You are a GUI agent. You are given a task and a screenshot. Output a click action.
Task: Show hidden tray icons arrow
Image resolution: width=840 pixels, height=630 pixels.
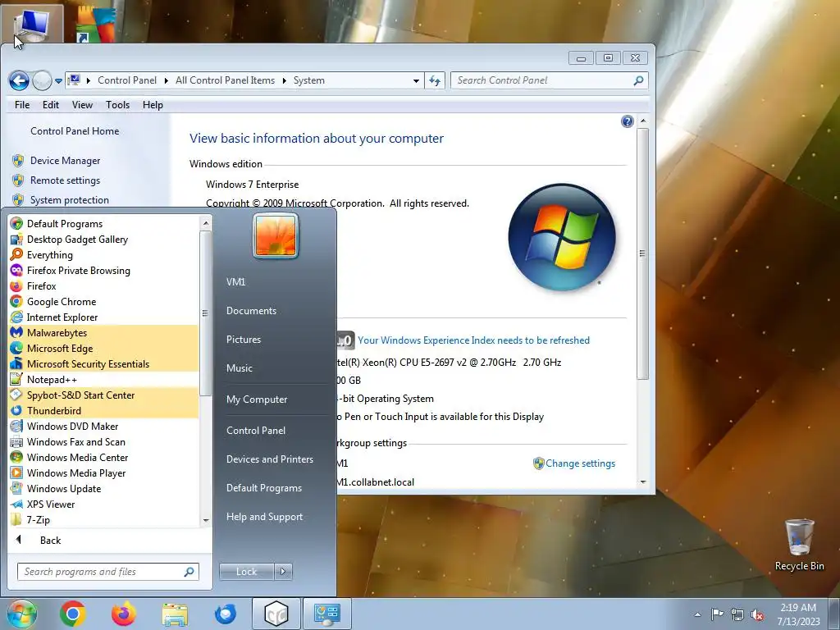(697, 614)
